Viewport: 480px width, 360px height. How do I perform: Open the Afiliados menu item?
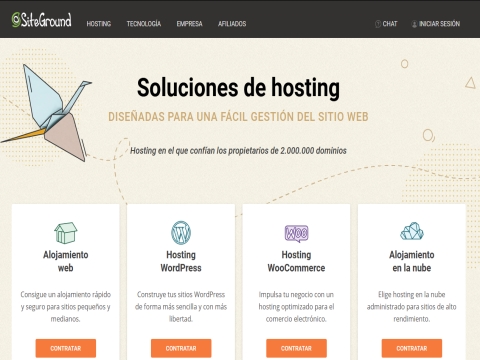click(232, 24)
